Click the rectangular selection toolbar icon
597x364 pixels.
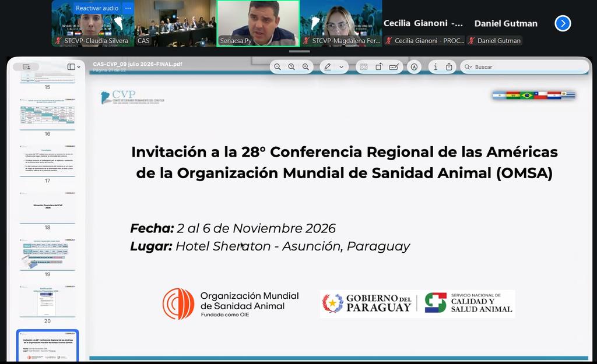click(x=364, y=67)
